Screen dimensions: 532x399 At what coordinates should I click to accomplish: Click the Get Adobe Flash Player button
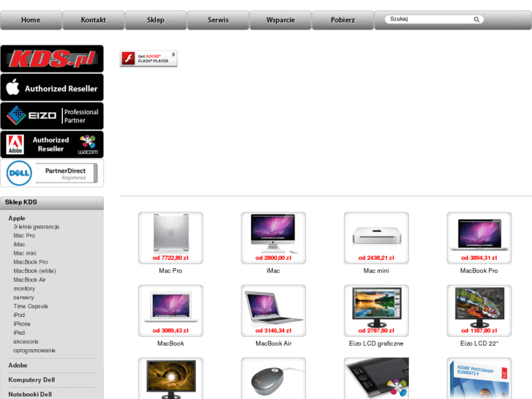(149, 59)
